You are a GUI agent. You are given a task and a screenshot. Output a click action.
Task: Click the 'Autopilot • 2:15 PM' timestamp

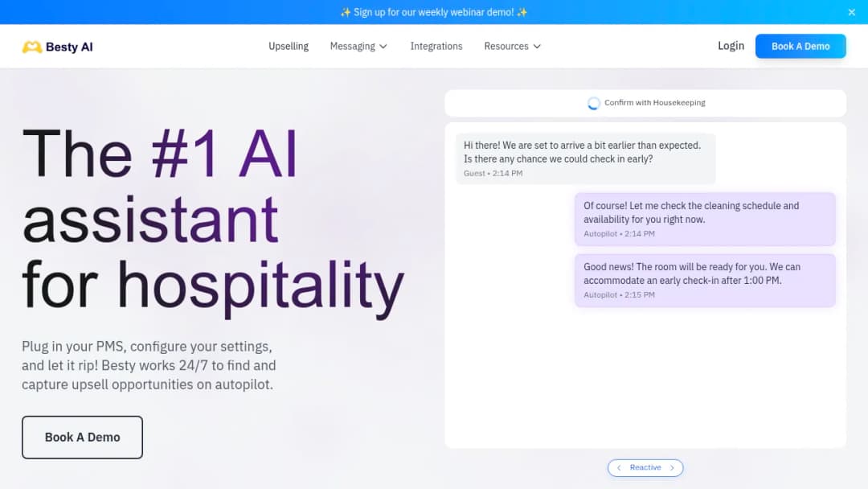[x=619, y=294]
